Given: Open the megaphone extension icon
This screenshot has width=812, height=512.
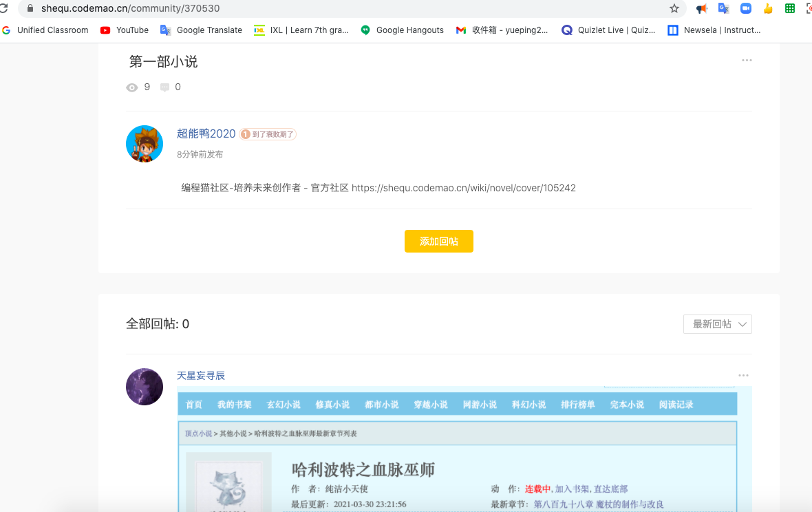Looking at the screenshot, I should (702, 8).
